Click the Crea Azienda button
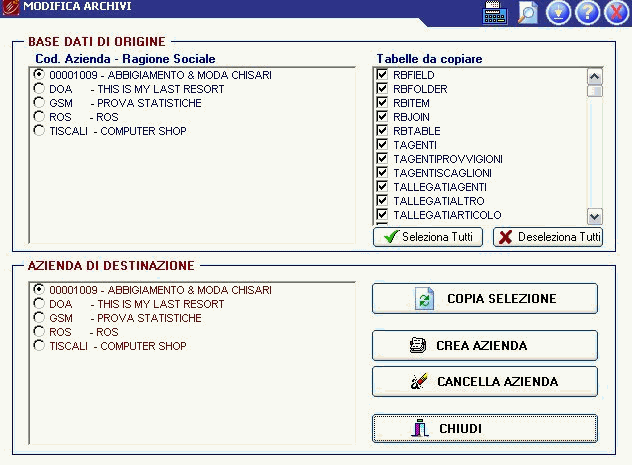The height and width of the screenshot is (465, 632). [485, 346]
